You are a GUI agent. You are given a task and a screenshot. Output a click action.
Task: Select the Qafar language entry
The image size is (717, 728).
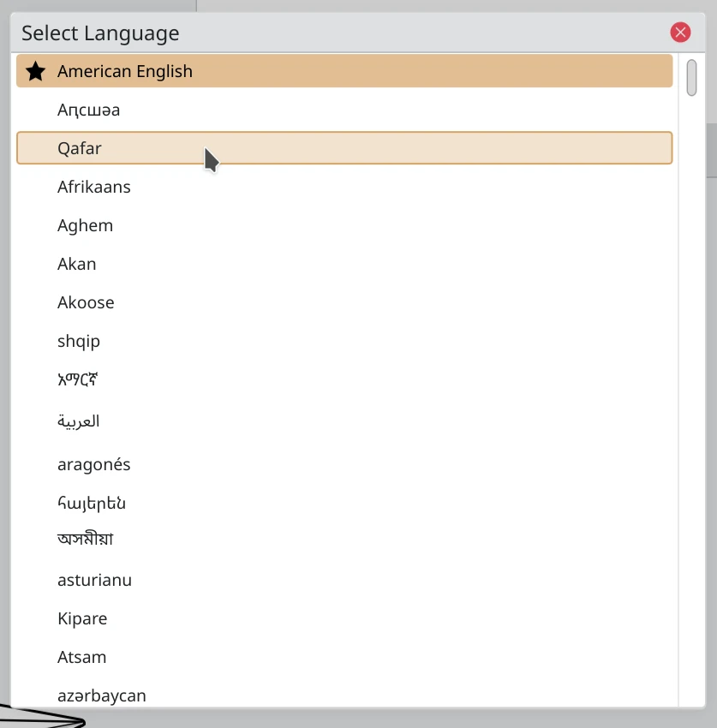tap(344, 148)
